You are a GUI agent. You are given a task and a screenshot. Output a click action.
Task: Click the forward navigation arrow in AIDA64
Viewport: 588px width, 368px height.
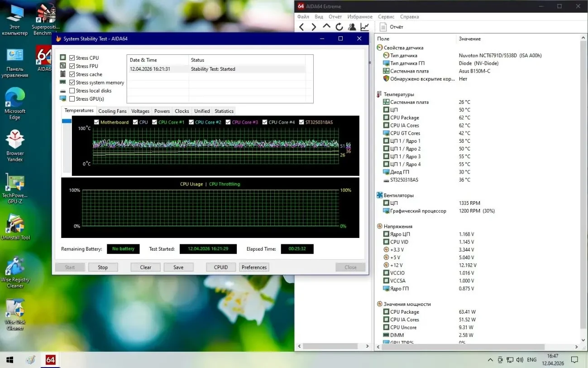313,27
